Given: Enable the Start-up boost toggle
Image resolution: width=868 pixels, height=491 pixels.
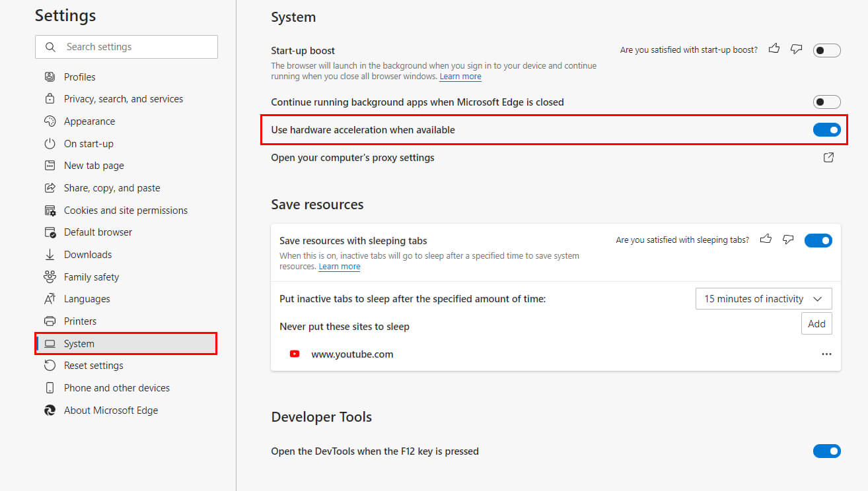Looking at the screenshot, I should 826,50.
